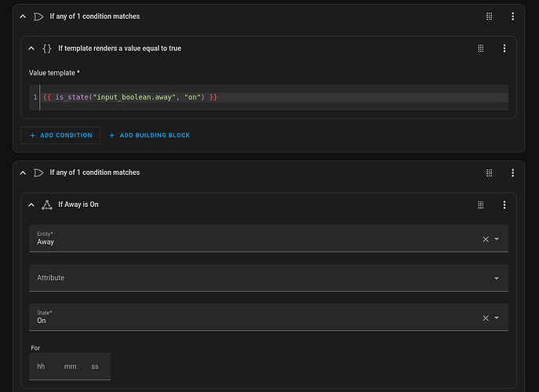Viewport: 539px width, 392px height.
Task: Click into the Value template code editor
Action: click(x=275, y=97)
